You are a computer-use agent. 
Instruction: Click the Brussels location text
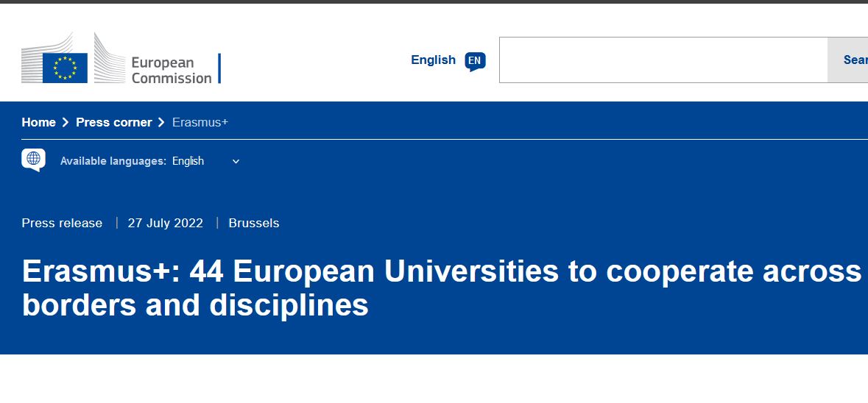254,224
